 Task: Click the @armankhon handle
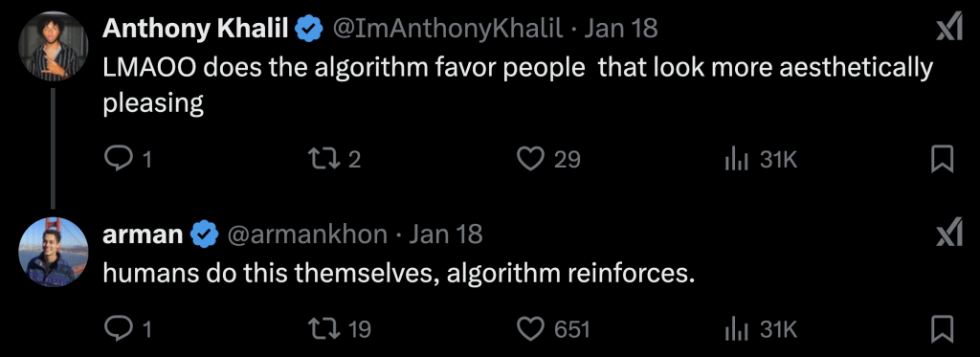(306, 234)
